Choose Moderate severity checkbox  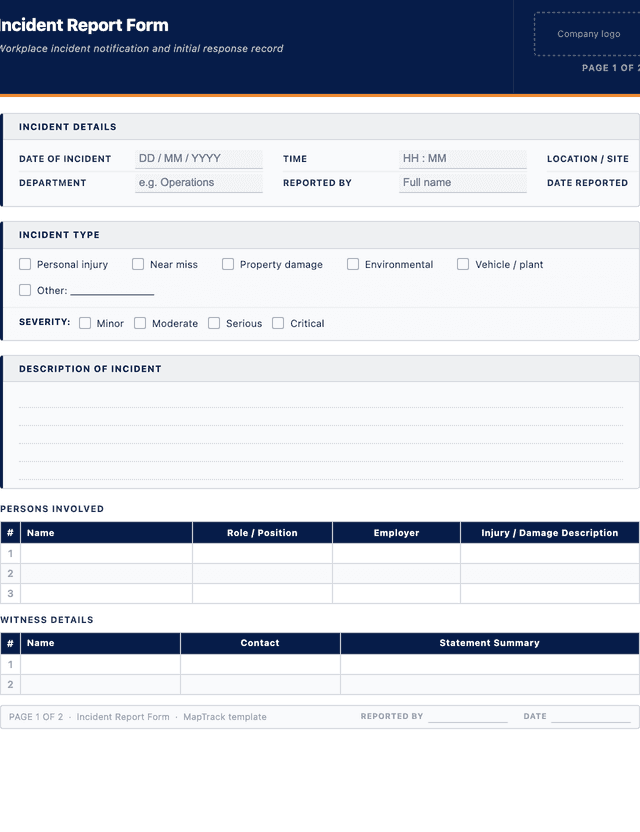(x=140, y=323)
